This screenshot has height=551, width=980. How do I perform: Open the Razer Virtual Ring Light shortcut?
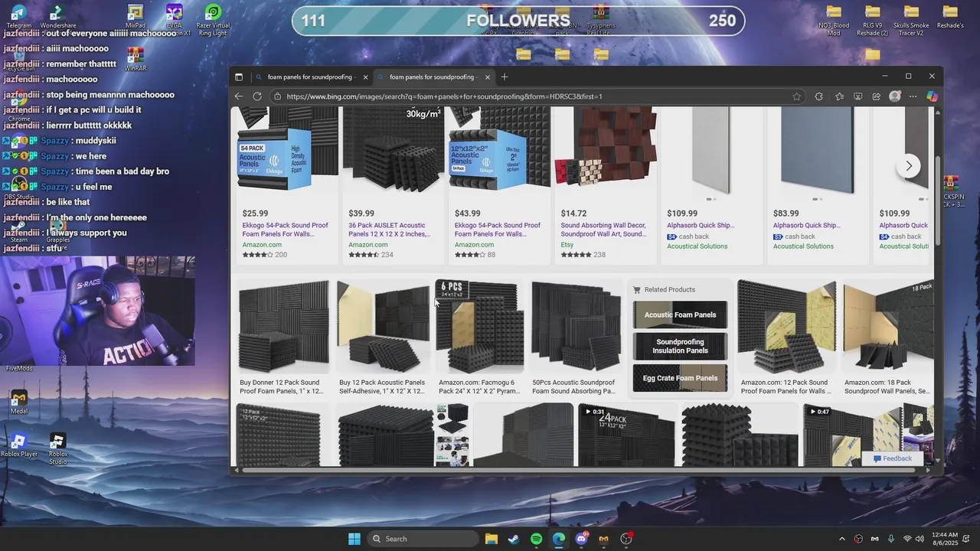pyautogui.click(x=213, y=21)
